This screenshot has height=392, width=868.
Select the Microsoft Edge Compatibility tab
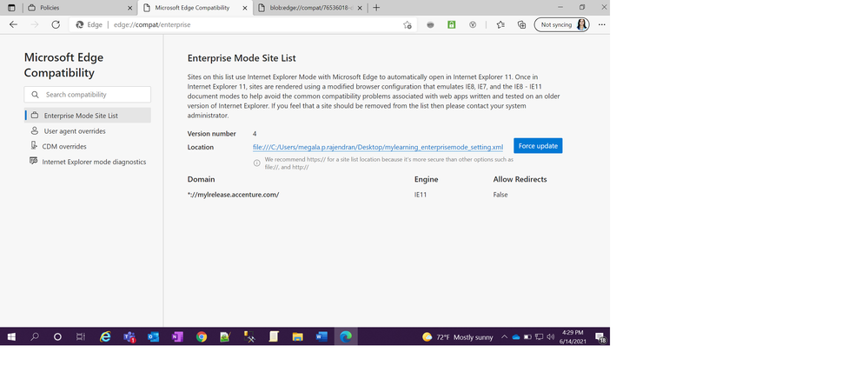coord(194,8)
